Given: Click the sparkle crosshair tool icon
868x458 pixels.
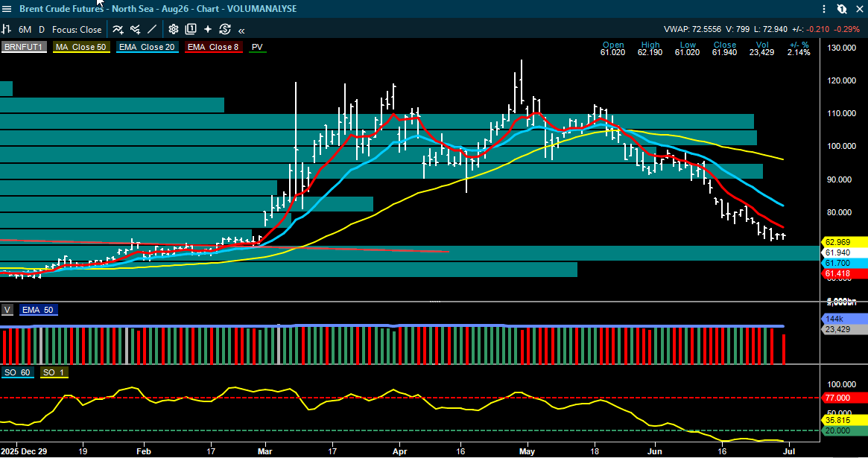Looking at the screenshot, I should pyautogui.click(x=208, y=29).
